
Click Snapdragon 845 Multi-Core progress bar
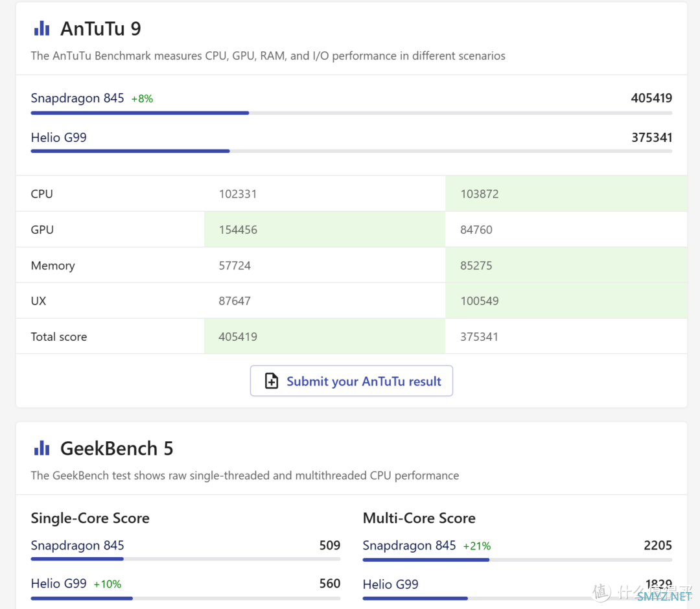tap(517, 560)
